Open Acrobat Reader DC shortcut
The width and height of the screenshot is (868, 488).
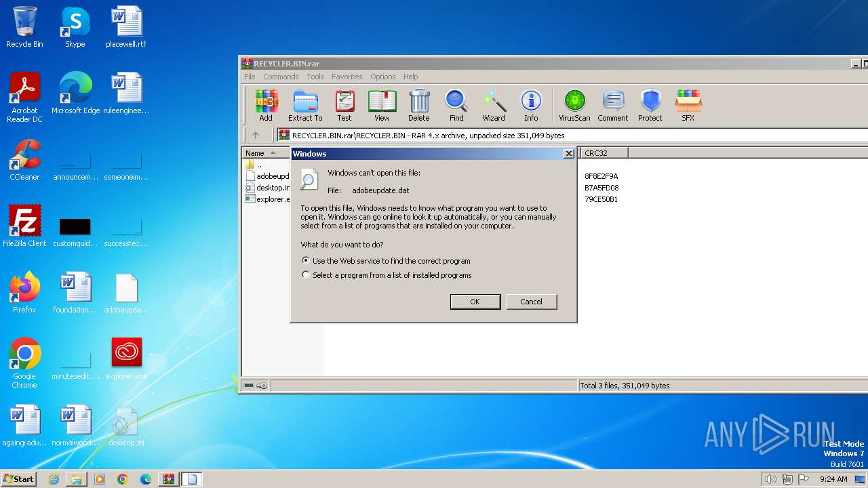(x=24, y=98)
